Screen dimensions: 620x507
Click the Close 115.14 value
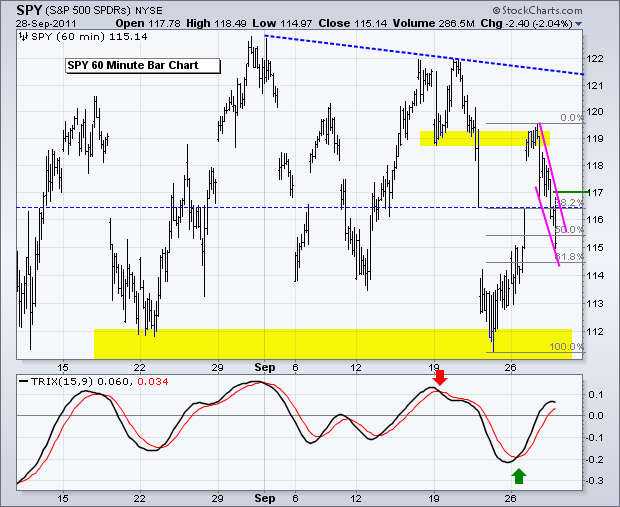[x=353, y=24]
